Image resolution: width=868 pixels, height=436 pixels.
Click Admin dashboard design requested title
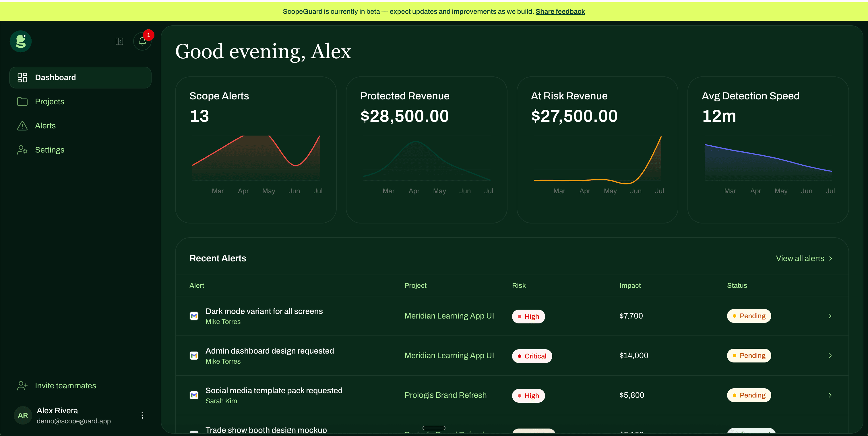[270, 351]
